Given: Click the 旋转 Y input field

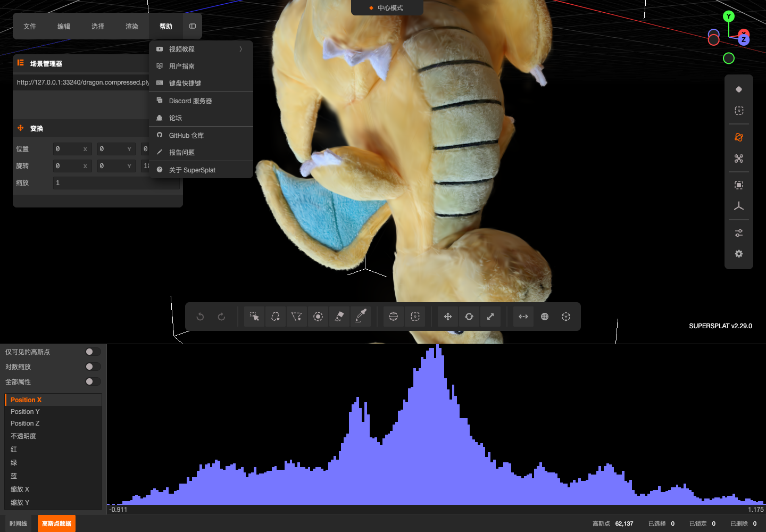Looking at the screenshot, I should tap(116, 166).
